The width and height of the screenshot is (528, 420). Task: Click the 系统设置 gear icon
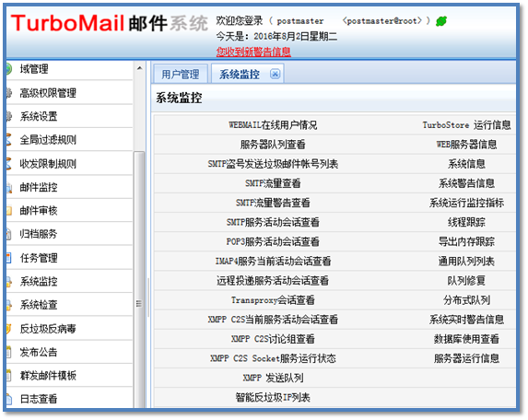point(9,116)
